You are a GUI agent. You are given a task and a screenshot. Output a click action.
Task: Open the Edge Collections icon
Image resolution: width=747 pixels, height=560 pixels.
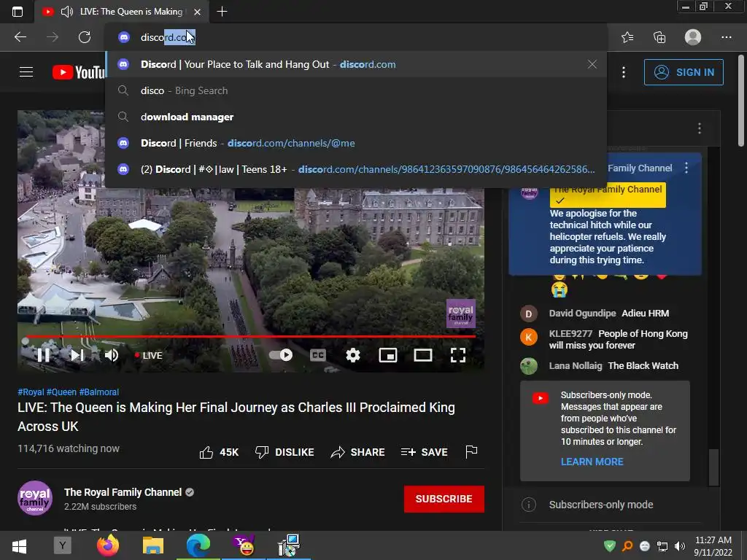(659, 37)
